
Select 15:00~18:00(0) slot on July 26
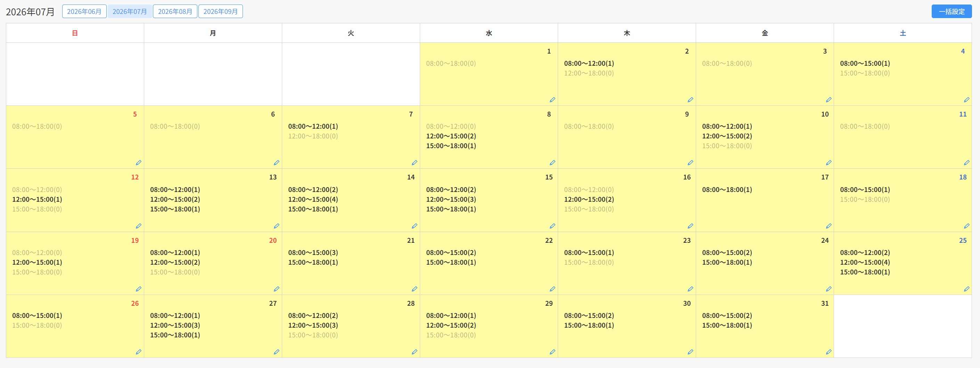pyautogui.click(x=37, y=325)
